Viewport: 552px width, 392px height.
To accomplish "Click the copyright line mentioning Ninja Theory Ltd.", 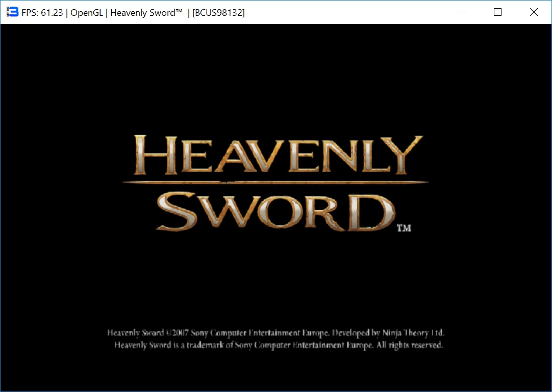I will (275, 333).
